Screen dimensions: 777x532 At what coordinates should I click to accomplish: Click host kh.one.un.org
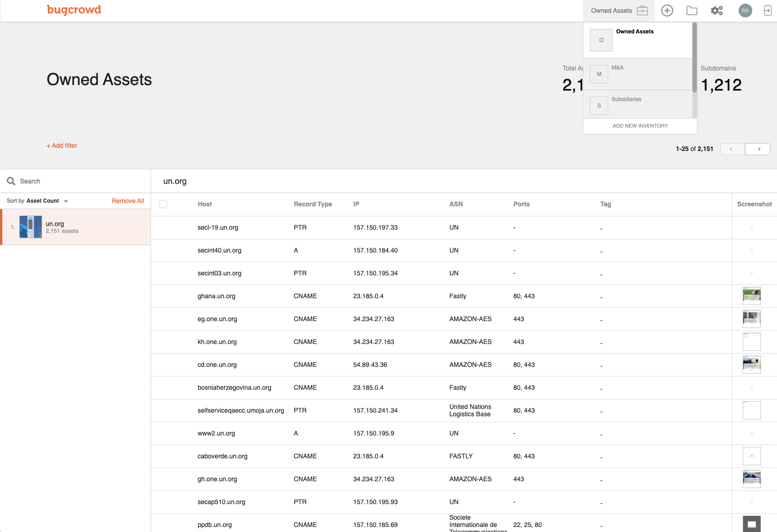tap(217, 342)
